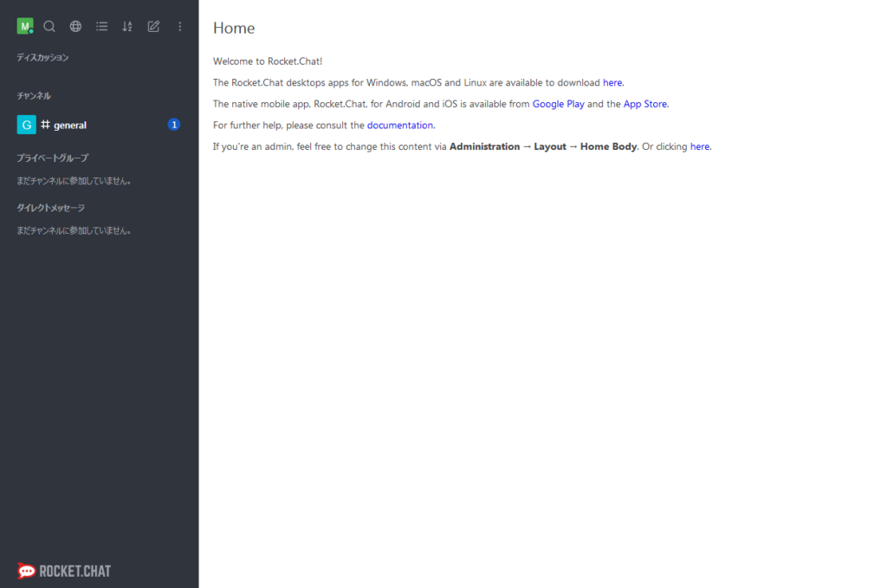Viewport: 887px width, 588px height.
Task: Click the プライベートグループ section header
Action: coord(52,158)
